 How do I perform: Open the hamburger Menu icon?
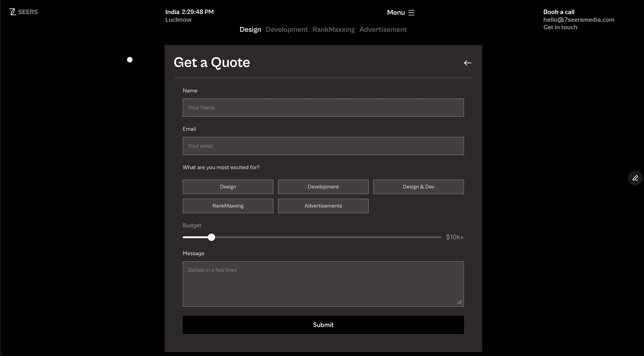click(411, 12)
